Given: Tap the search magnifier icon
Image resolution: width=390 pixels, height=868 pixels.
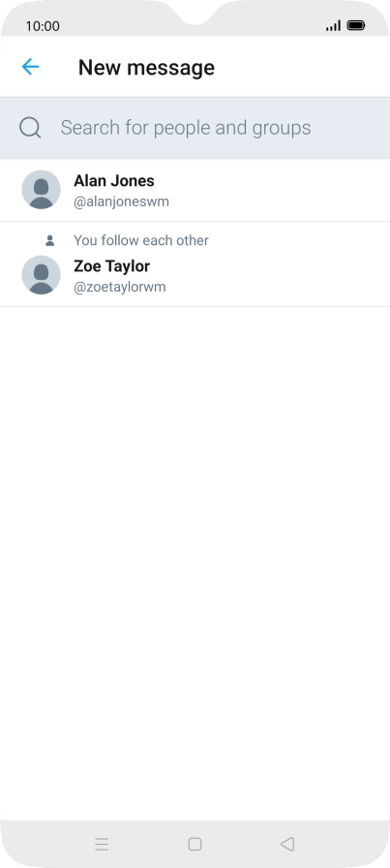Looking at the screenshot, I should pyautogui.click(x=30, y=128).
